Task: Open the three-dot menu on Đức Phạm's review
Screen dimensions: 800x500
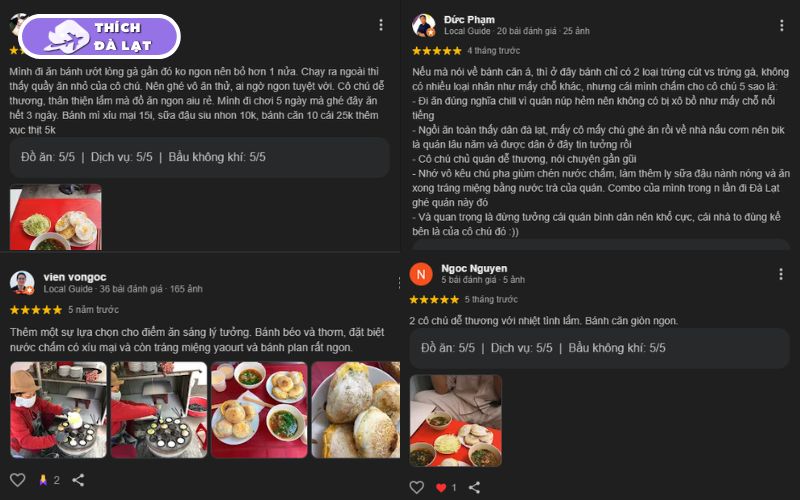Action: [x=781, y=26]
